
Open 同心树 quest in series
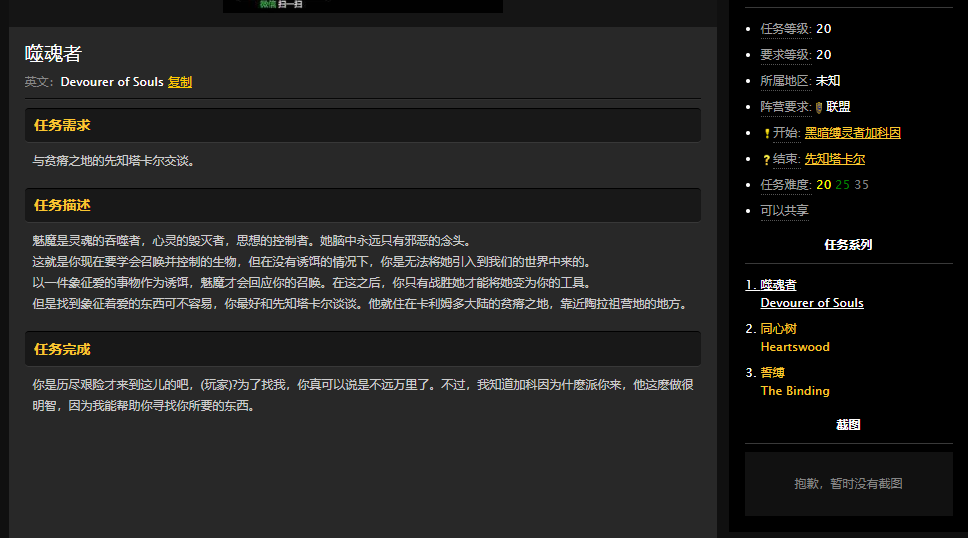pyautogui.click(x=778, y=329)
